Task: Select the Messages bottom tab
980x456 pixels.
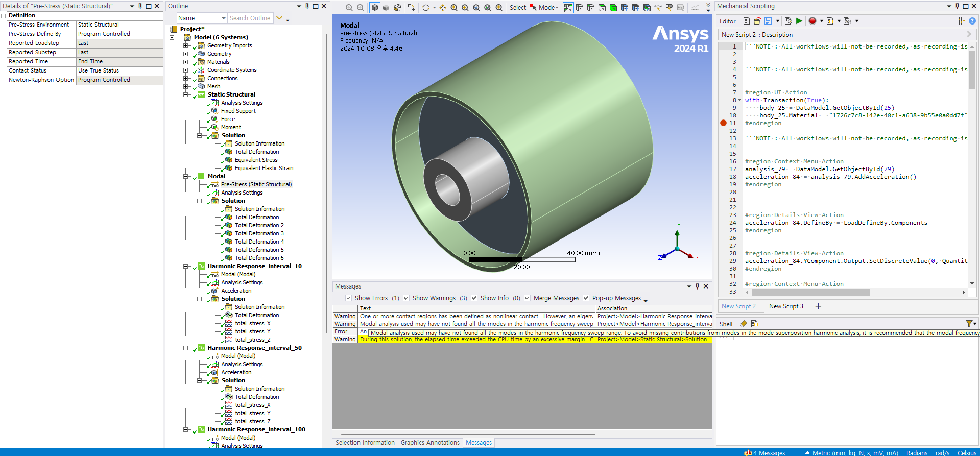Action: [x=479, y=443]
